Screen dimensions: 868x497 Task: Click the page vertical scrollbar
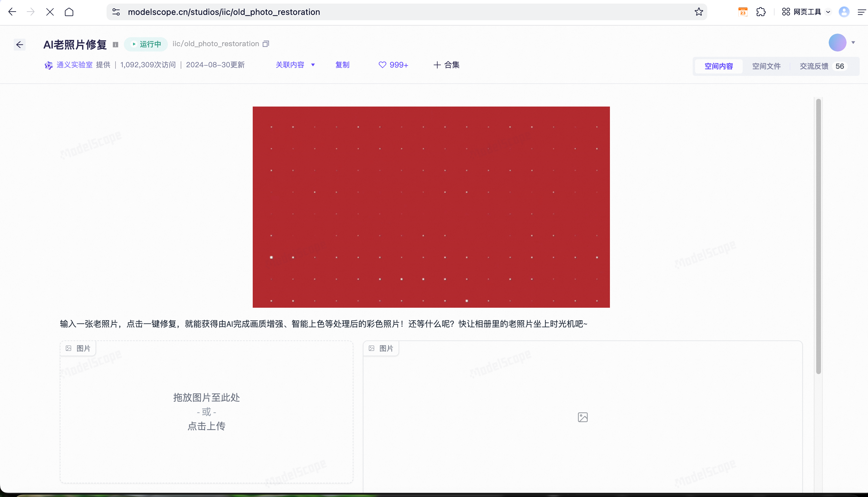818,235
